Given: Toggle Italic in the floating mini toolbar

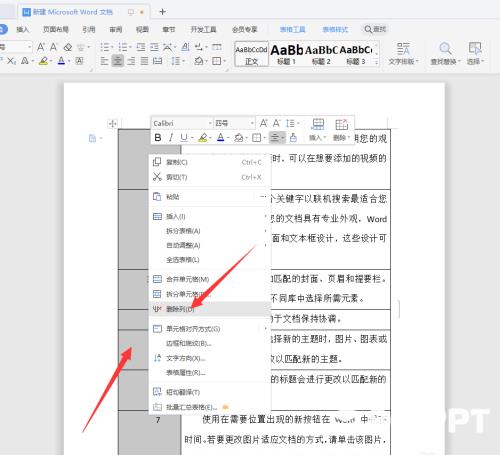Looking at the screenshot, I should [x=171, y=137].
